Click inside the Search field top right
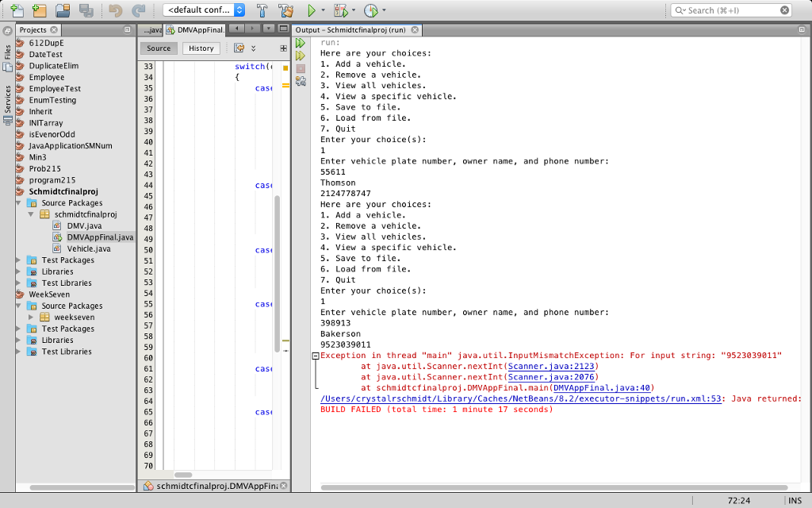Image resolution: width=812 pixels, height=508 pixels. [x=730, y=10]
